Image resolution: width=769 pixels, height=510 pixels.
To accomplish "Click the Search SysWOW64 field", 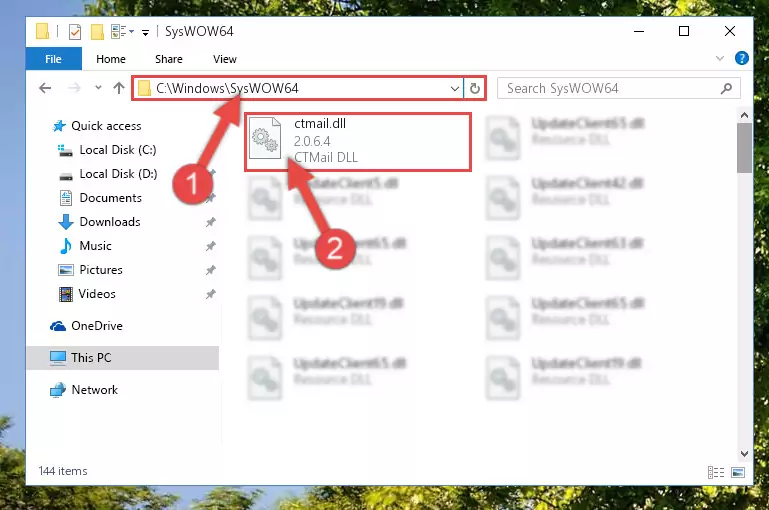I will click(618, 88).
